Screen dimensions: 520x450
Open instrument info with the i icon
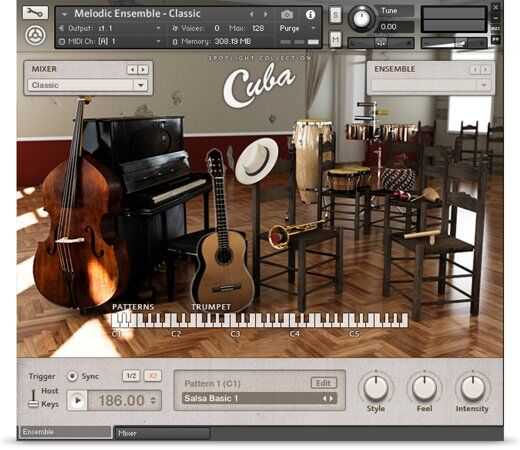pyautogui.click(x=310, y=14)
